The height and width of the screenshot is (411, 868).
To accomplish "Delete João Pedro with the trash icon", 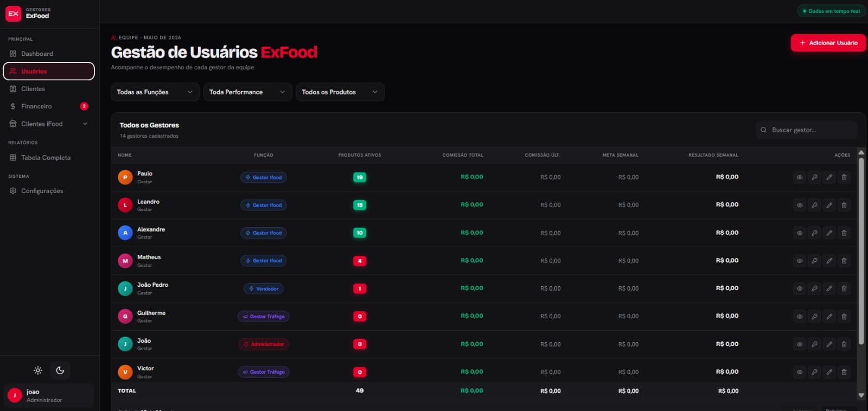I will click(x=844, y=288).
